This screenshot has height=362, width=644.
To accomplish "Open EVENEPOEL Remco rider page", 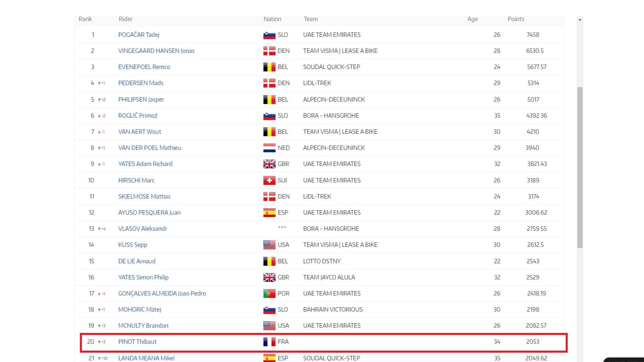I will point(144,67).
